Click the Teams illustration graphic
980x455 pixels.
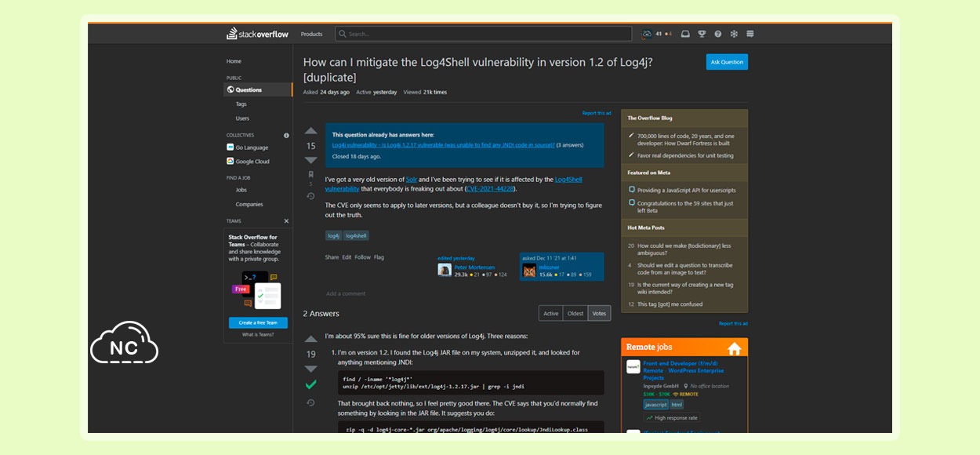click(258, 291)
